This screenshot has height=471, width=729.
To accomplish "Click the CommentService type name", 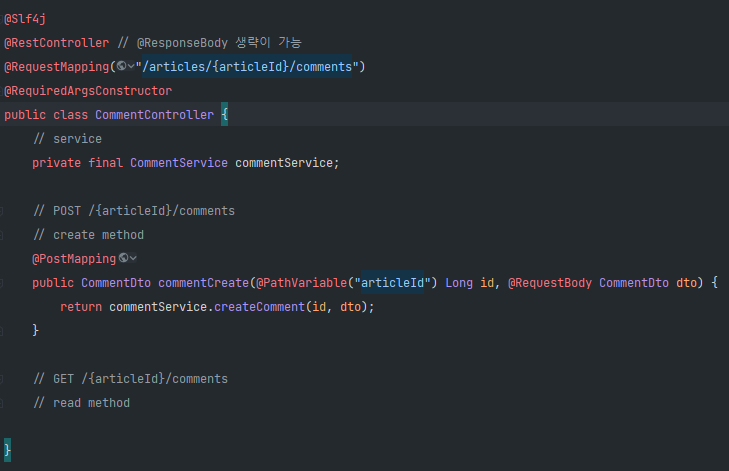I will [179, 163].
